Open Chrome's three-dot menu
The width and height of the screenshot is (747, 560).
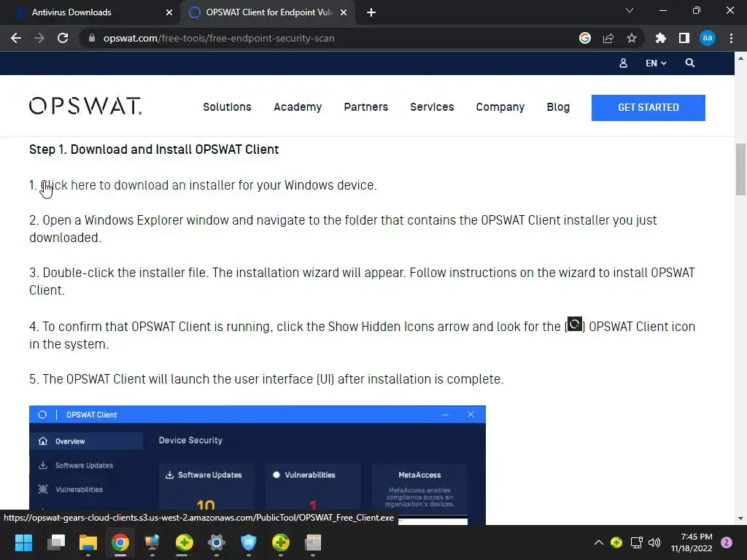(731, 38)
